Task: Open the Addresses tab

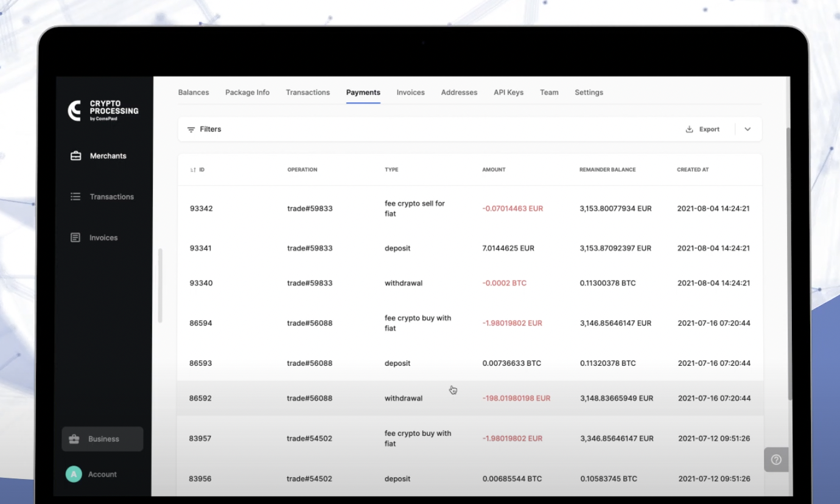Action: click(460, 93)
